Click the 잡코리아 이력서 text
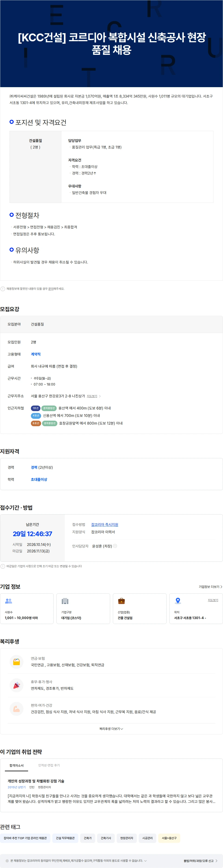The height and width of the screenshot is (868, 223). [x=103, y=532]
